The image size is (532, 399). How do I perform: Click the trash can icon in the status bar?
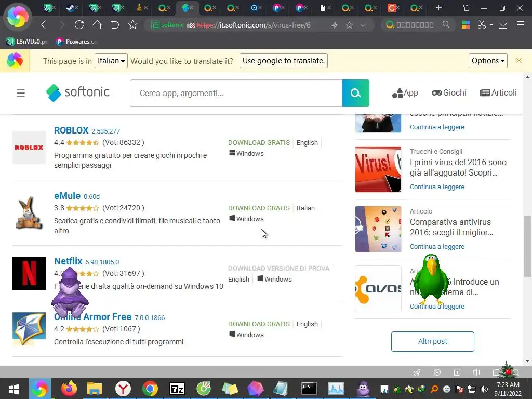(457, 373)
